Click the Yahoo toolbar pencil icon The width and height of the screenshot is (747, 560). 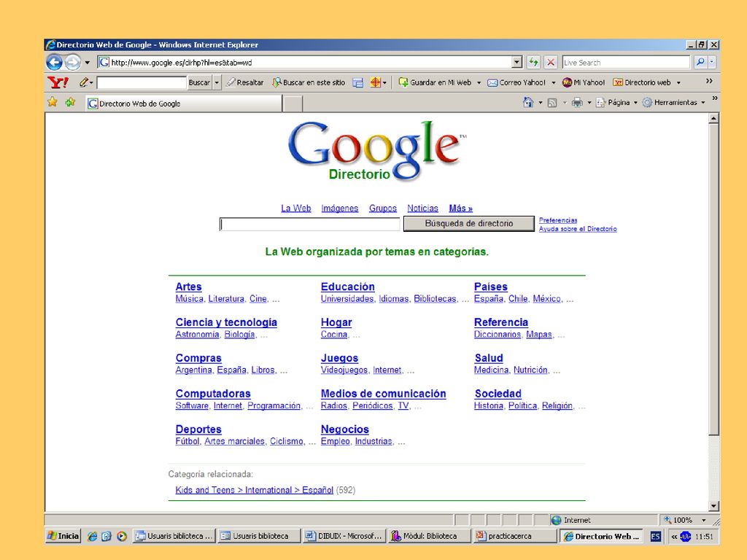[x=84, y=82]
